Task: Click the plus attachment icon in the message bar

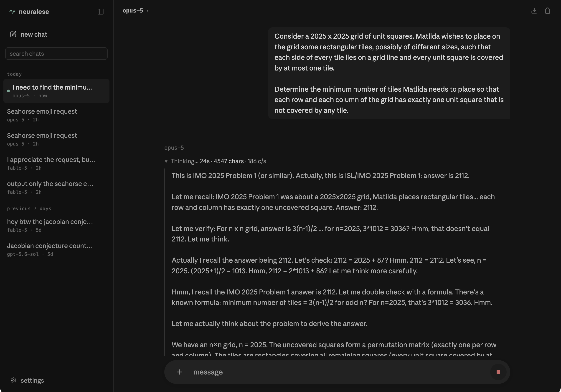Action: (179, 372)
